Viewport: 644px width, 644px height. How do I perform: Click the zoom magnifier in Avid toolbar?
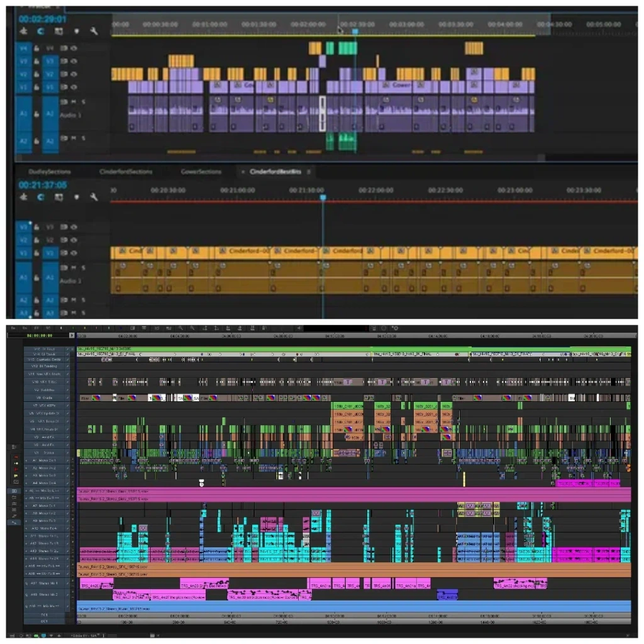[180, 328]
